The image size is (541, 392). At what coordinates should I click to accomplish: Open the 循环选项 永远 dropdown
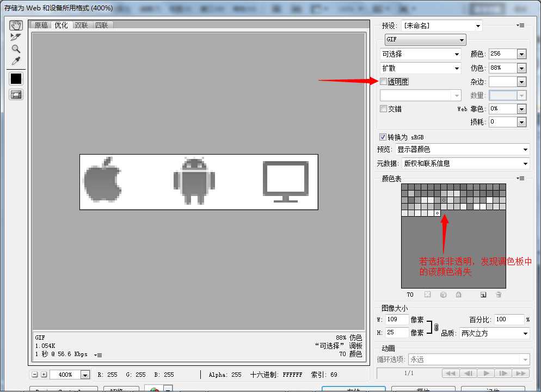pyautogui.click(x=469, y=359)
